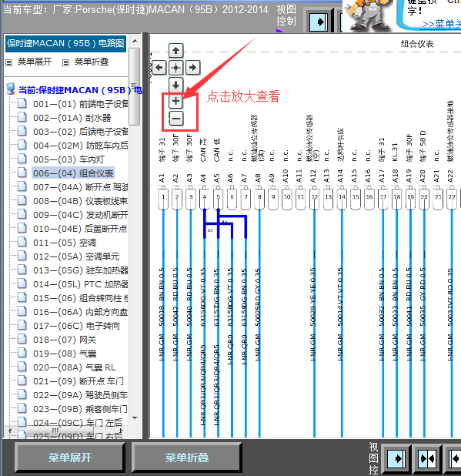This screenshot has height=476, width=461.
Task: Click the bottom 菜单展开 button
Action: pos(70,458)
